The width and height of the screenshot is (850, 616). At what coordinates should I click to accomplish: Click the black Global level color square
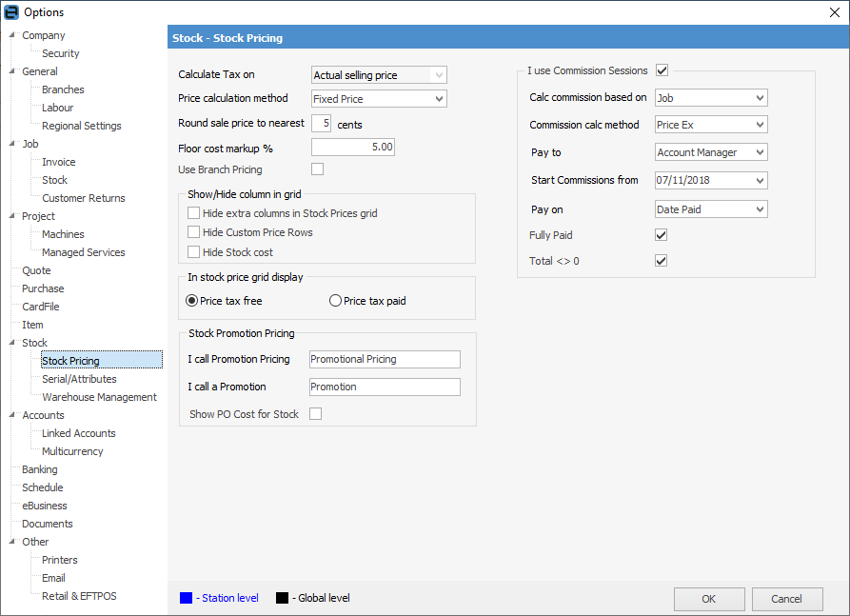click(282, 598)
